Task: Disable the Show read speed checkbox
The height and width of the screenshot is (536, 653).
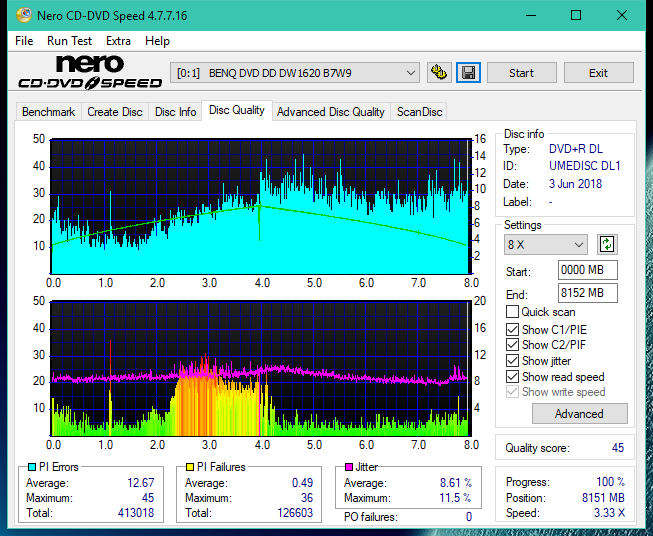Action: pos(512,376)
